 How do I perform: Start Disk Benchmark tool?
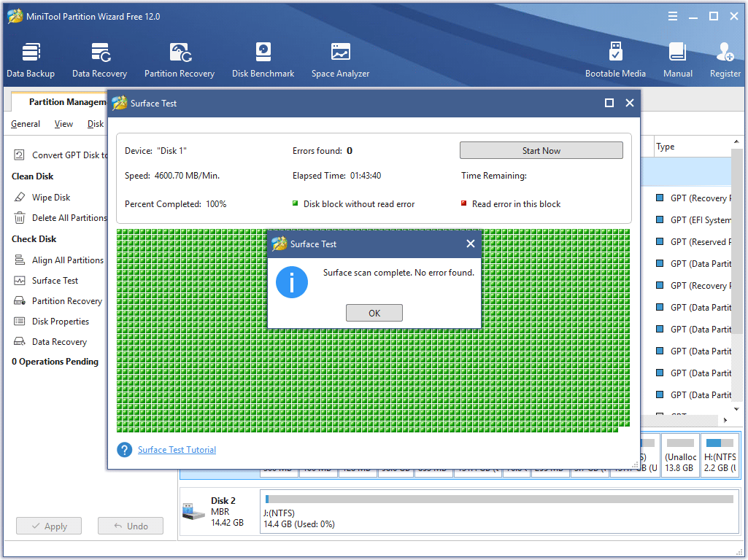(263, 61)
